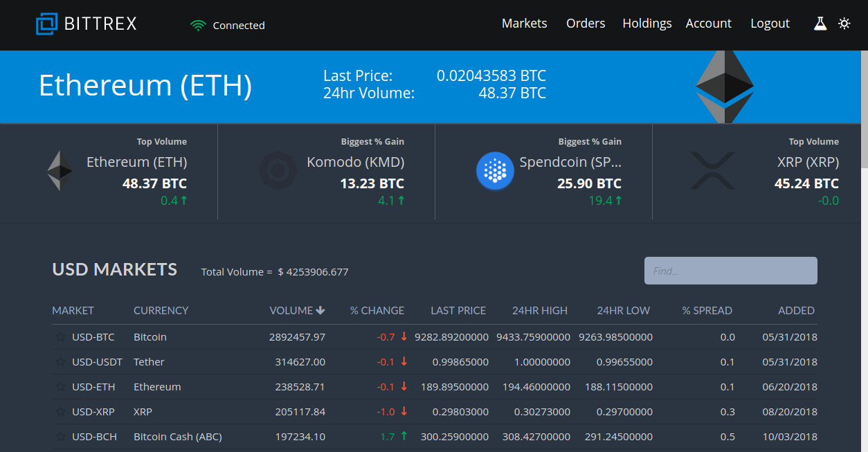Screen dimensions: 868x452
Task: Click the banner last price 0.02043583 BTC
Action: [x=491, y=76]
